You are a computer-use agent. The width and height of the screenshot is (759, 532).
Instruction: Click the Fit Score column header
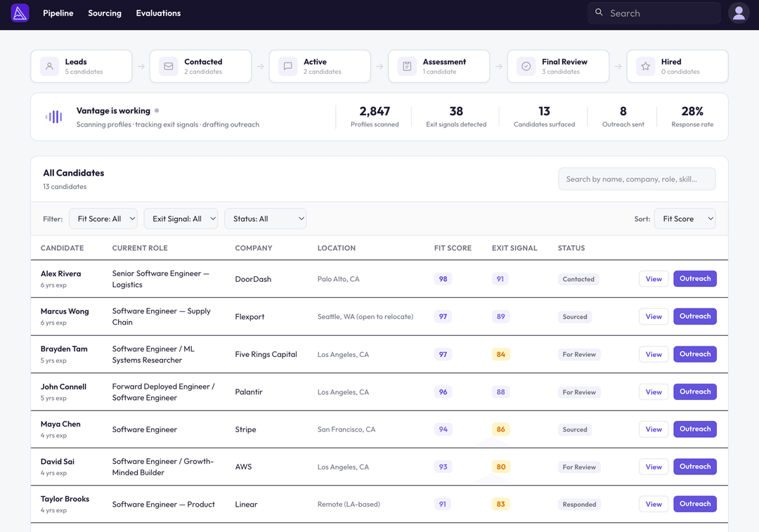pos(453,248)
